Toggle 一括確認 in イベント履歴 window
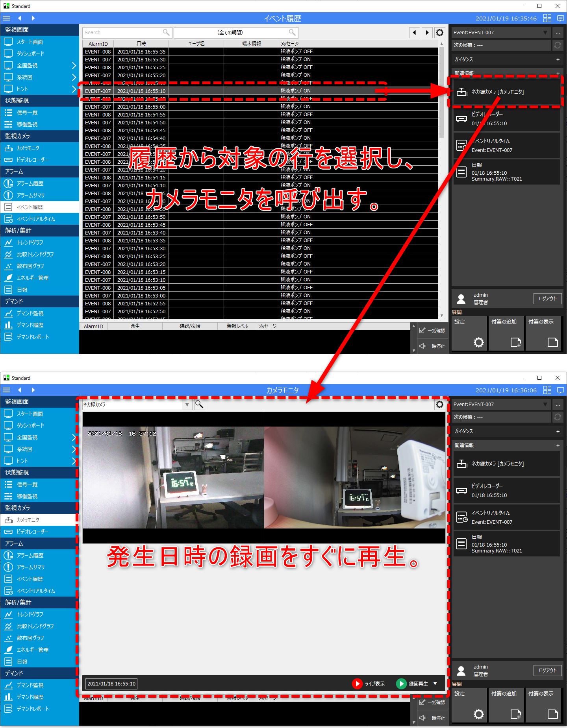Viewport: 567px width, 728px height. pyautogui.click(x=432, y=331)
